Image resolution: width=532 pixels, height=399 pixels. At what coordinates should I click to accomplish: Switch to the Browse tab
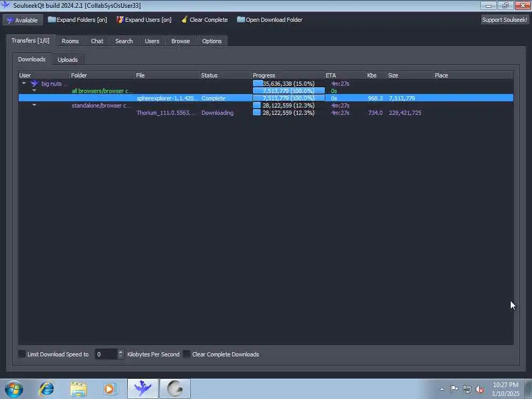coord(180,41)
